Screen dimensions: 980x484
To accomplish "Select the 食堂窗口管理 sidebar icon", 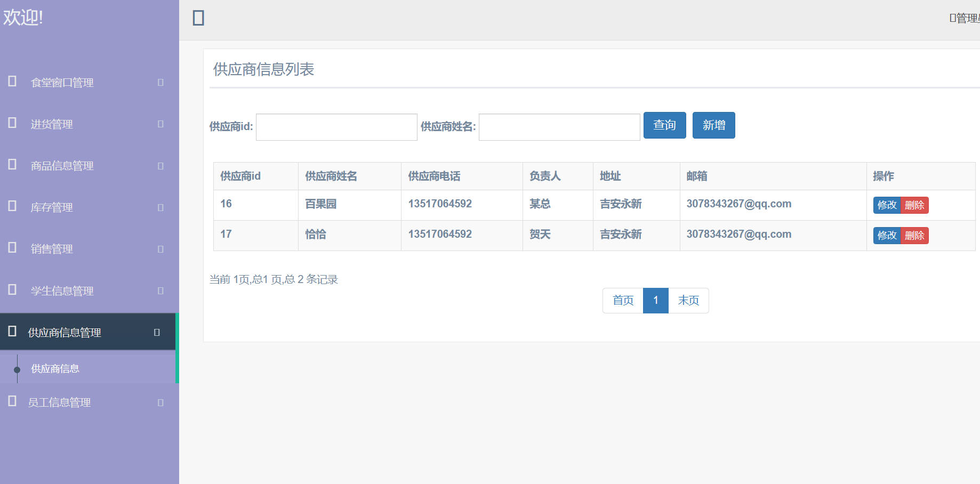I will pos(12,82).
